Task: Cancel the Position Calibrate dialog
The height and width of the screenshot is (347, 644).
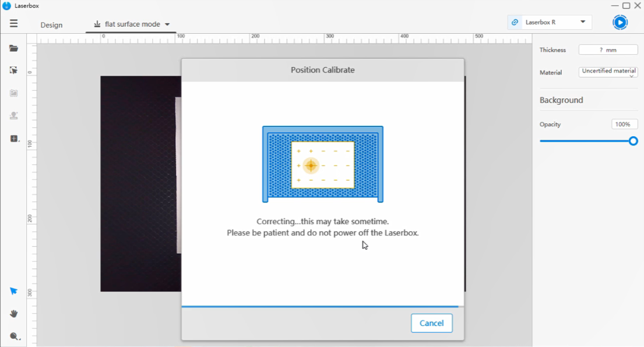Action: pyautogui.click(x=432, y=323)
